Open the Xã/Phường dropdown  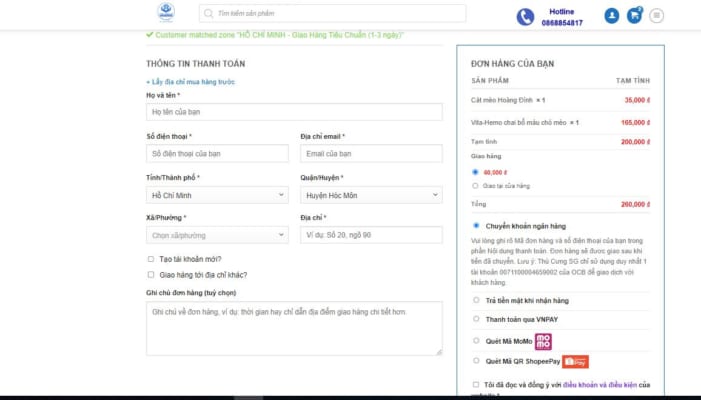pos(217,236)
